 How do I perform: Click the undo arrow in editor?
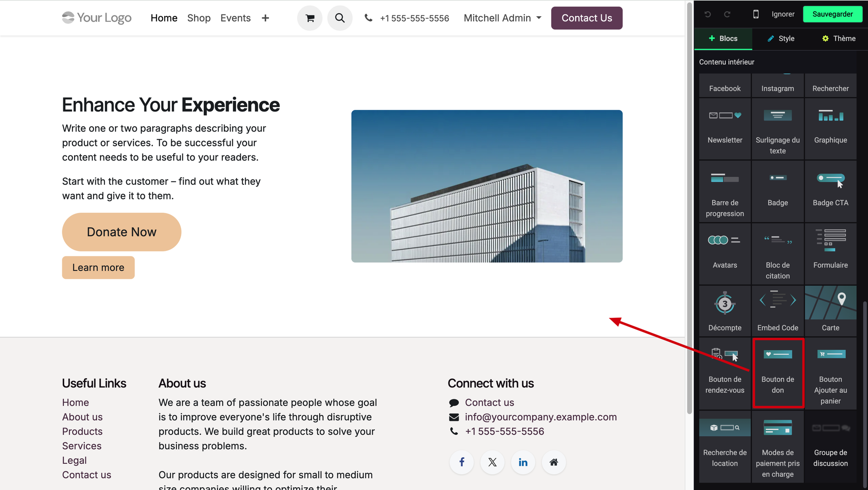pos(708,14)
